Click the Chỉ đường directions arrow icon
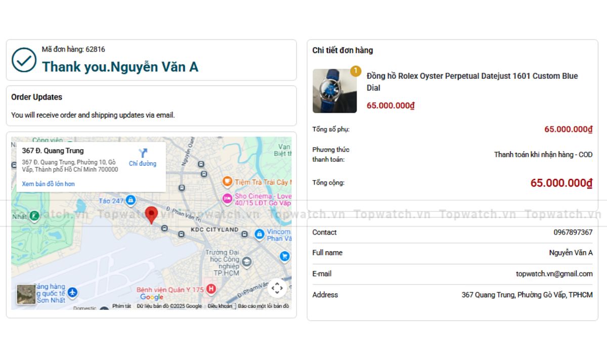607x364 pixels. coord(143,153)
